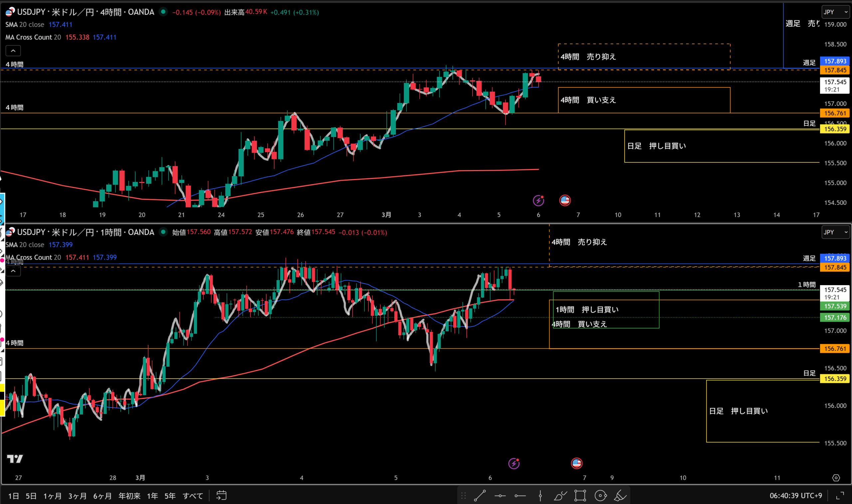The height and width of the screenshot is (504, 852).
Task: Switch to the 3ヶ月 date range
Action: pyautogui.click(x=78, y=496)
